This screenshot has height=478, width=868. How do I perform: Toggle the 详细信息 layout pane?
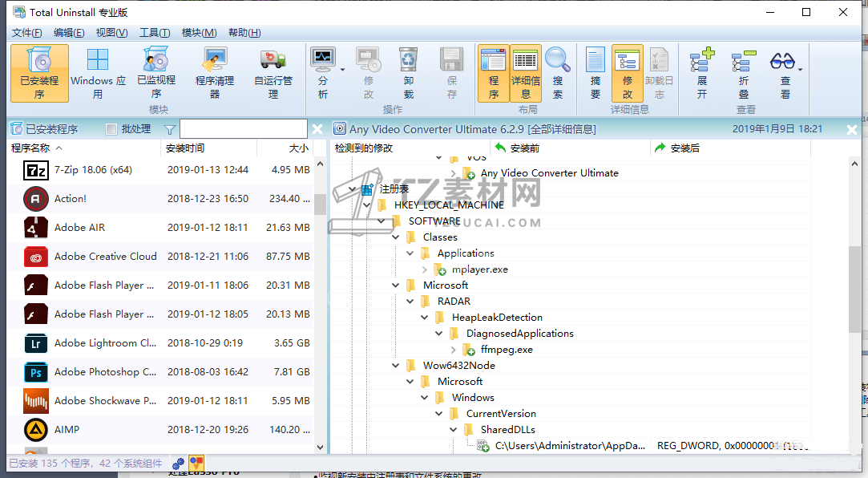(x=525, y=73)
